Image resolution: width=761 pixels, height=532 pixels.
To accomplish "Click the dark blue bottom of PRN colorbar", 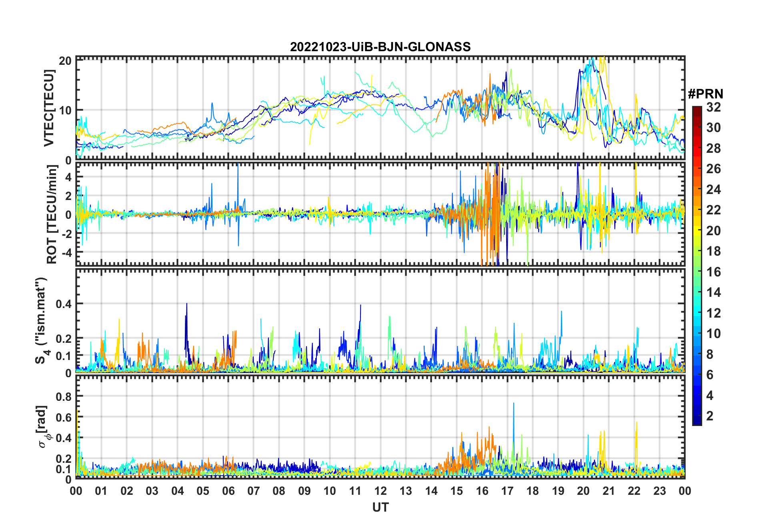I will pos(697,420).
